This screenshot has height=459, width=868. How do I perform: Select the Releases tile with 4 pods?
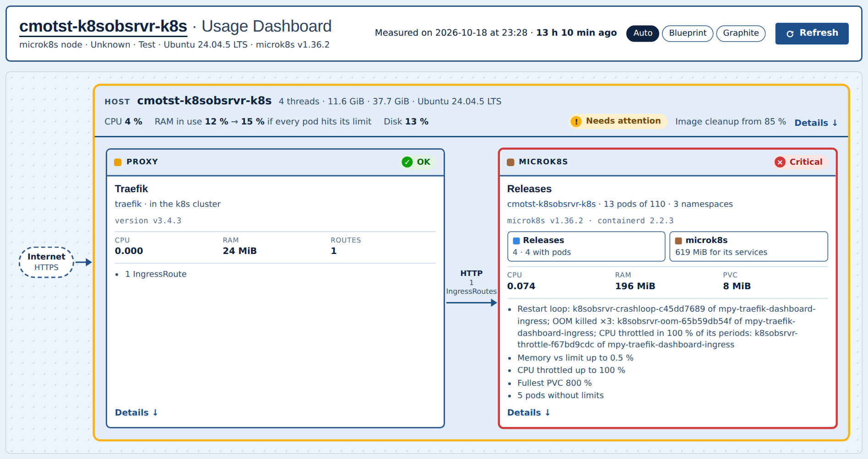(586, 246)
